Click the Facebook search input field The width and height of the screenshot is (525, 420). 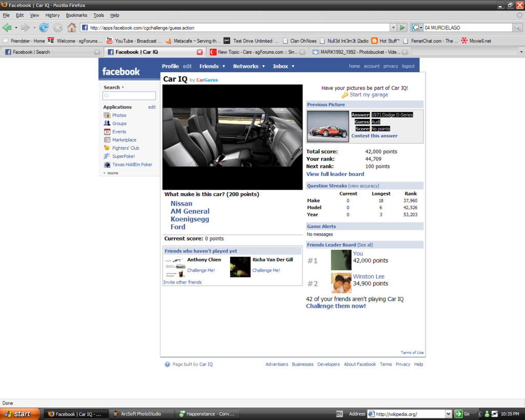[x=129, y=96]
